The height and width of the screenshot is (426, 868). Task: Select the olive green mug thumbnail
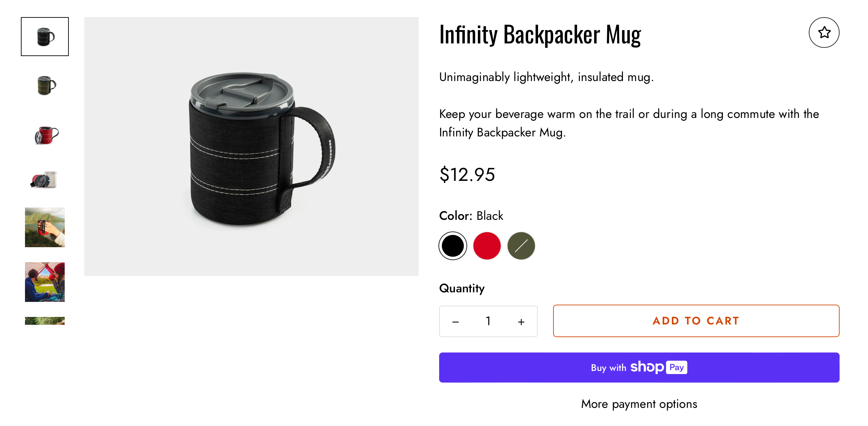pos(45,85)
